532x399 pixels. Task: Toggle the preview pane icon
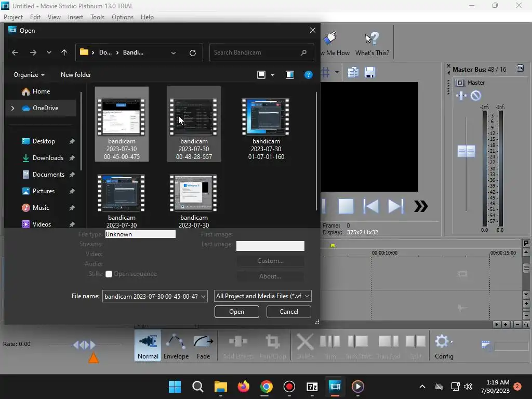click(290, 75)
